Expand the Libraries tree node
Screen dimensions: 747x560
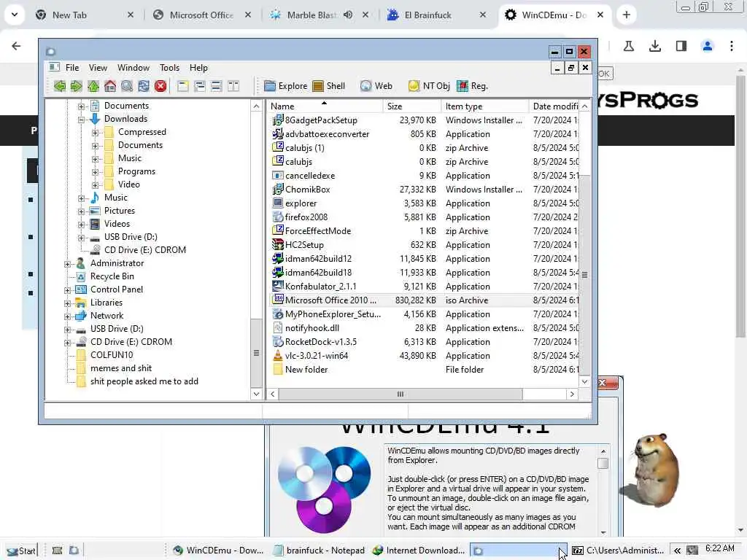tap(68, 303)
